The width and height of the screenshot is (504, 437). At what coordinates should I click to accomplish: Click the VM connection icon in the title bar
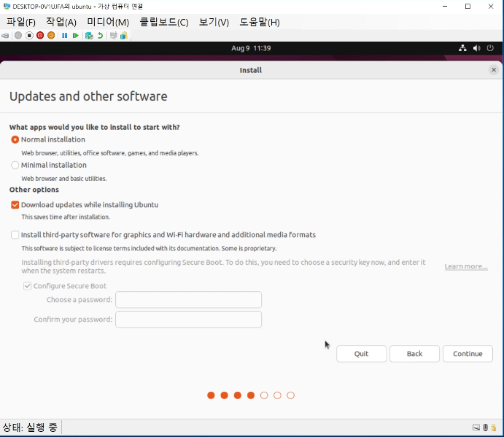pos(7,6)
